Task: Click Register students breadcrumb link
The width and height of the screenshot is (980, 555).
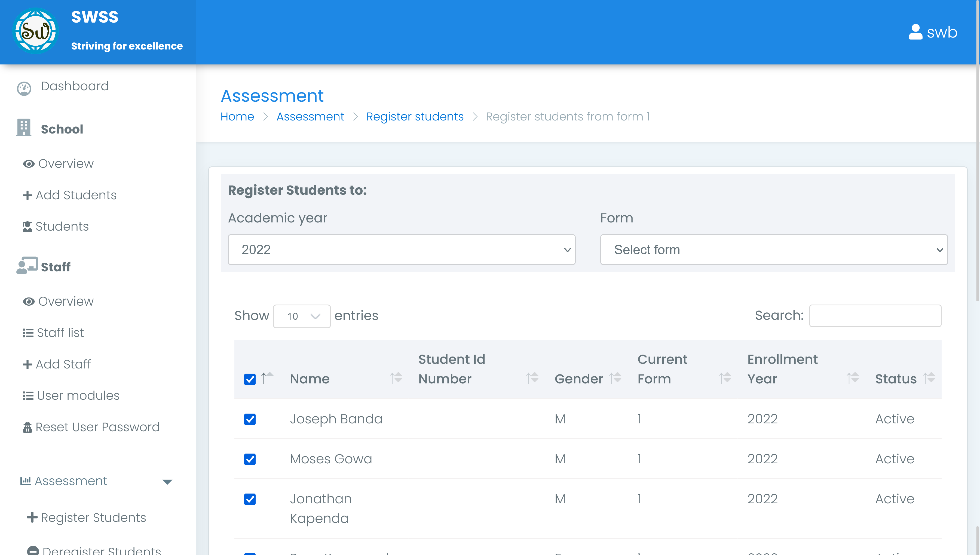Action: (415, 117)
